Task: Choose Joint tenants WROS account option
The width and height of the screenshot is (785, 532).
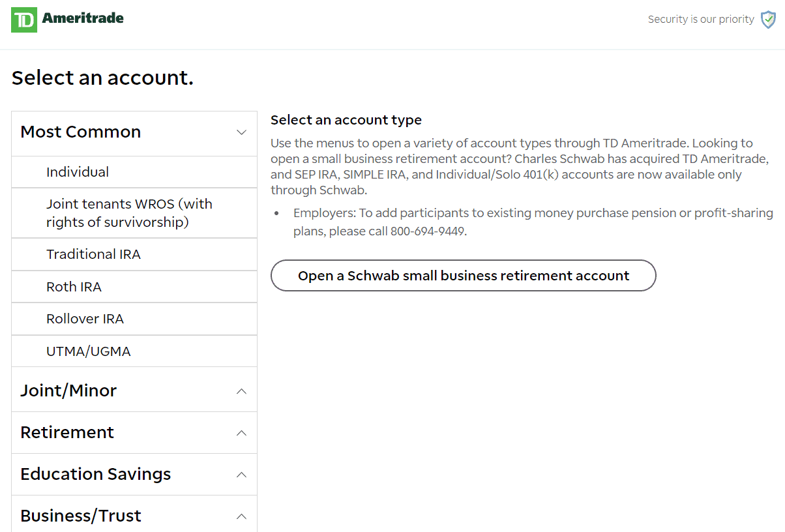Action: click(129, 213)
